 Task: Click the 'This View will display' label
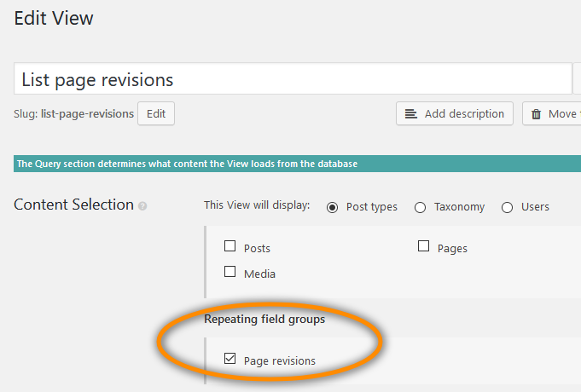click(257, 206)
